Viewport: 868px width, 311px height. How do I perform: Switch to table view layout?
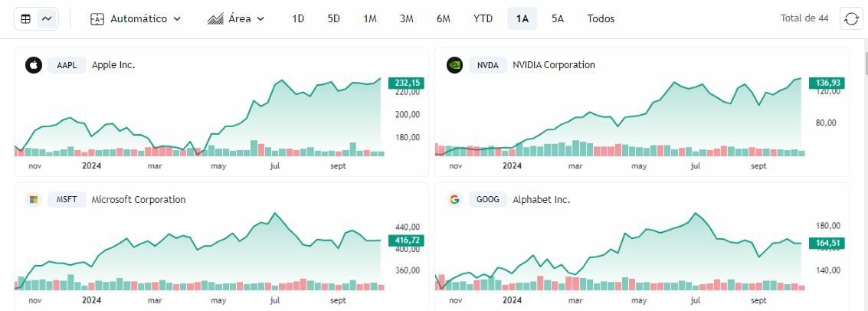coord(26,19)
